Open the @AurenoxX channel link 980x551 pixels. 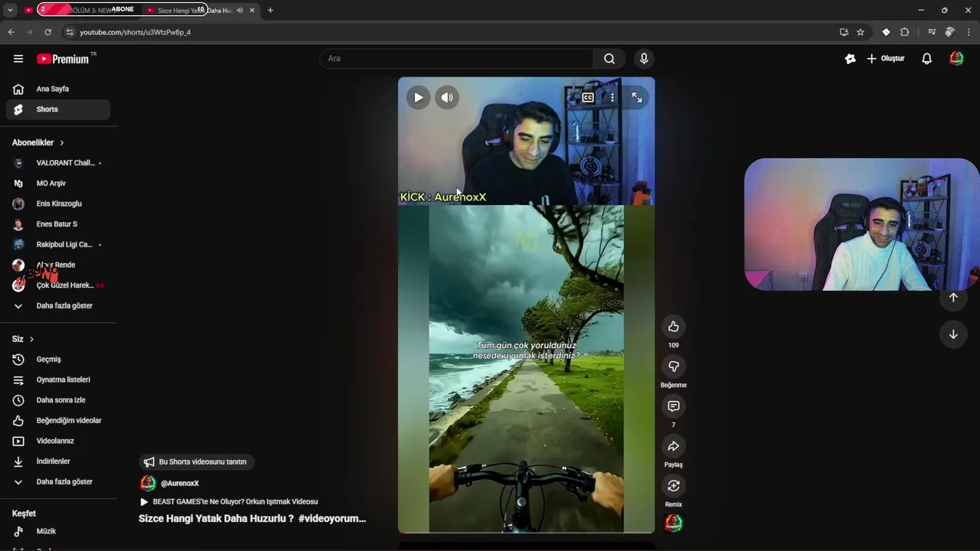(x=179, y=484)
